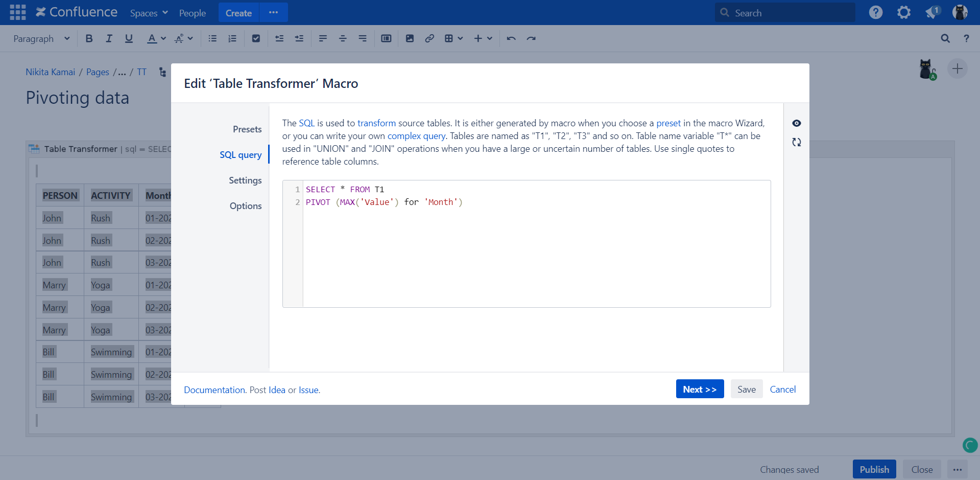Insert a task list checkbox

[x=256, y=38]
